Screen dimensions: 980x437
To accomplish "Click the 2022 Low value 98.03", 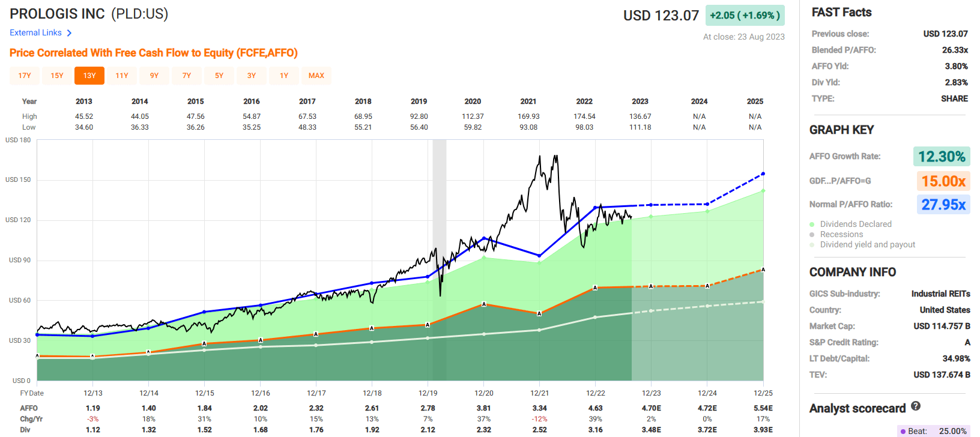I will [x=584, y=127].
